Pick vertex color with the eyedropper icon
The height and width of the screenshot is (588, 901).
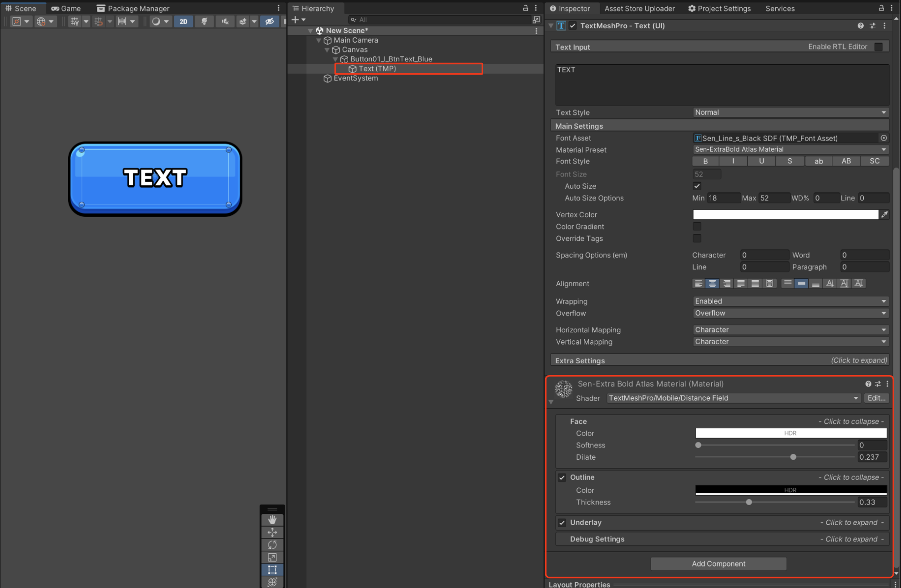click(x=884, y=214)
